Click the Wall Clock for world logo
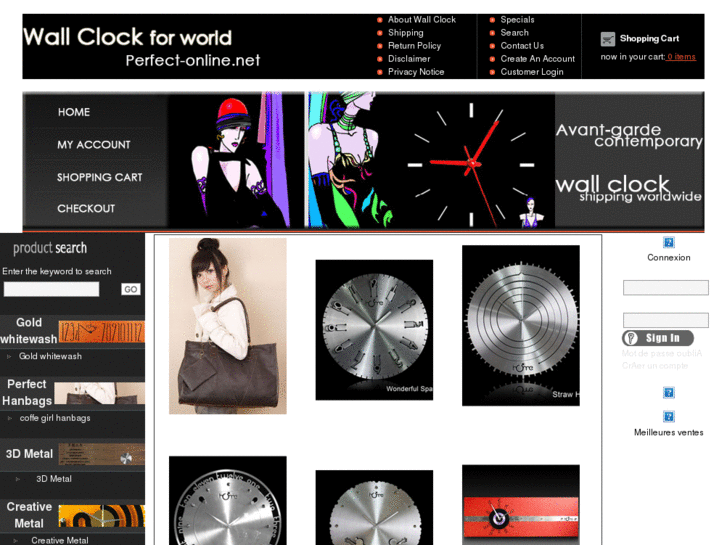The height and width of the screenshot is (545, 727). [141, 47]
